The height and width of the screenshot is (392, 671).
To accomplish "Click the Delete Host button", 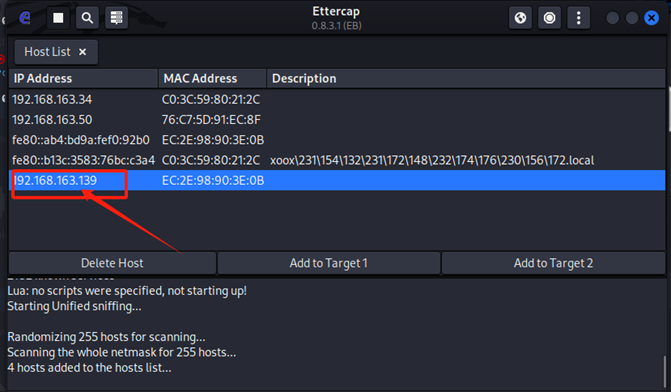I will [x=112, y=263].
